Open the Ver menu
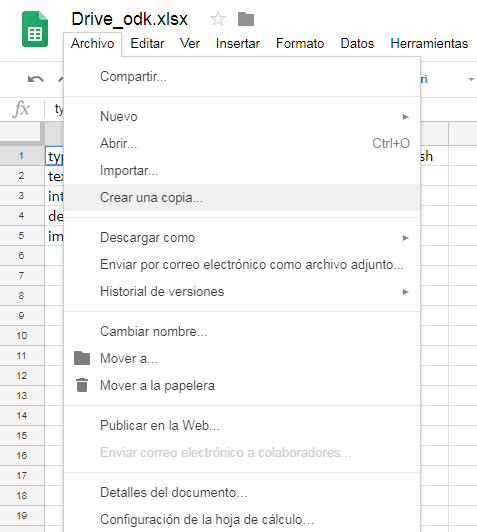The height and width of the screenshot is (532, 477). 190,43
